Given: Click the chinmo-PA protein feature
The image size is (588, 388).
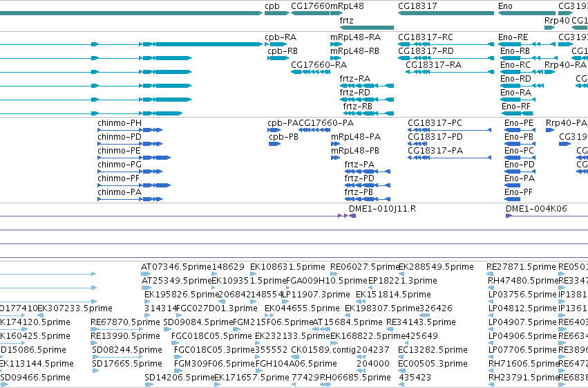Looking at the screenshot, I should (130, 199).
